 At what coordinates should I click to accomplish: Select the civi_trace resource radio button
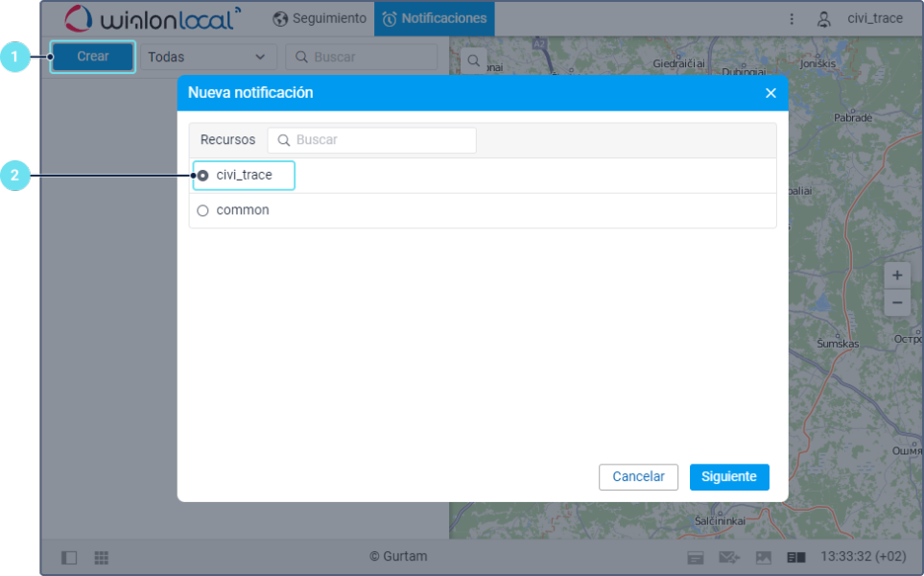click(203, 176)
